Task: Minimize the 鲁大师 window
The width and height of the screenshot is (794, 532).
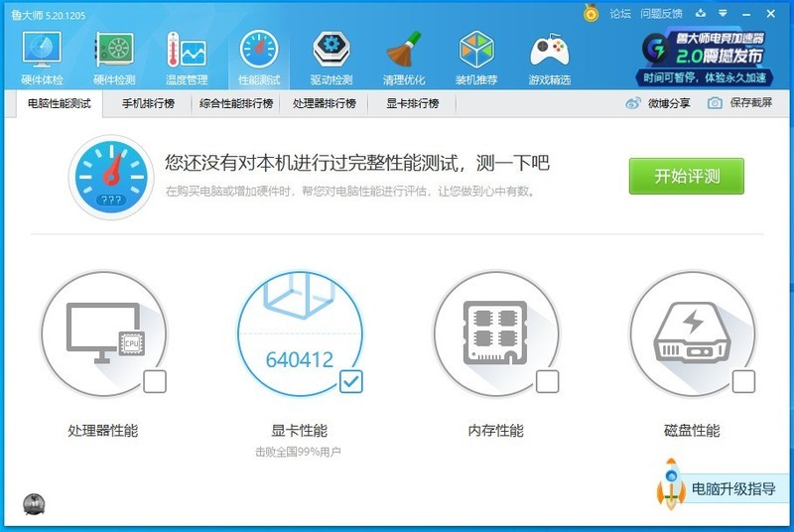Action: point(746,14)
